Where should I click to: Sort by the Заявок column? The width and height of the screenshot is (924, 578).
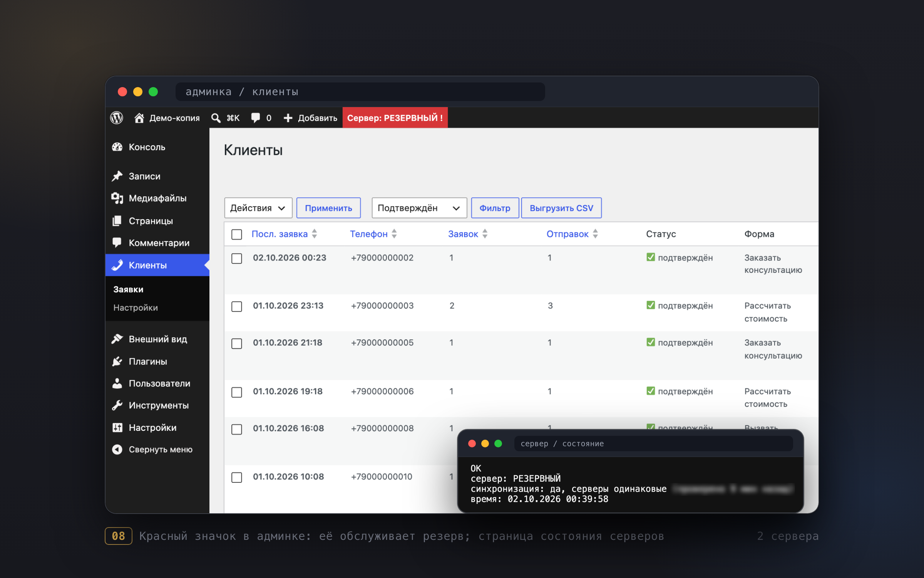(468, 234)
